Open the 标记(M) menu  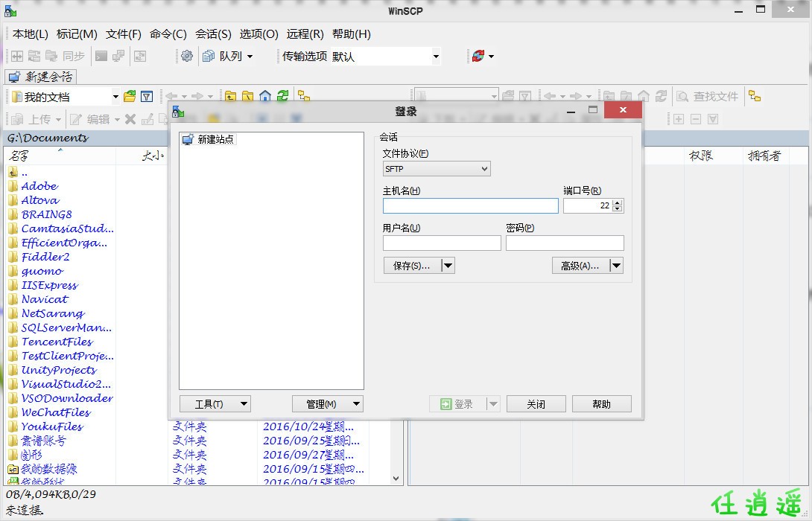pyautogui.click(x=77, y=34)
